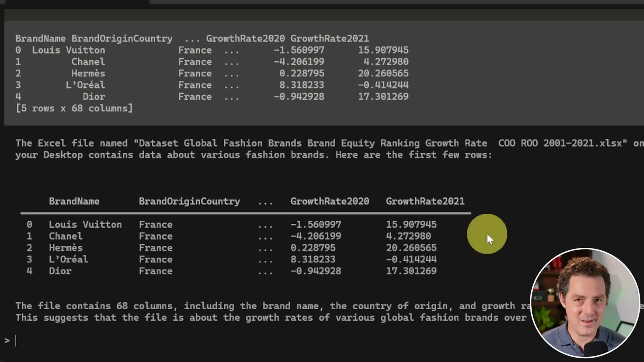Click the formatted table's "BrandOriginCountry" header
This screenshot has width=644, height=362.
[189, 201]
